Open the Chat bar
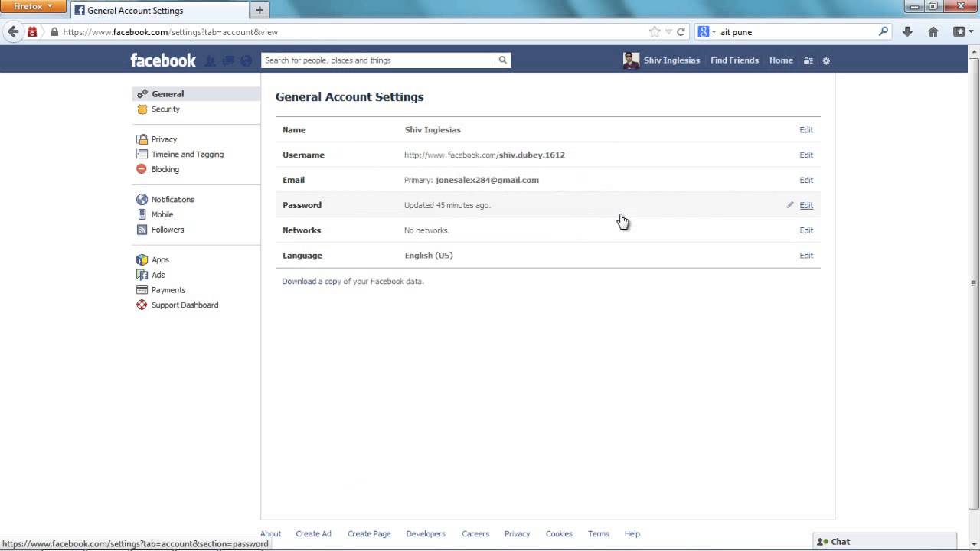Image resolution: width=980 pixels, height=551 pixels. (x=884, y=542)
